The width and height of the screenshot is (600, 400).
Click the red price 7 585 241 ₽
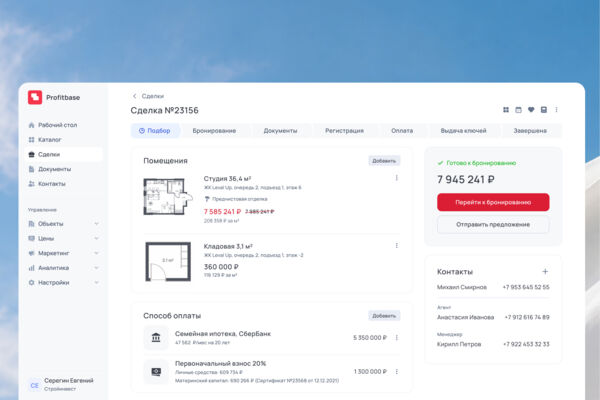[x=222, y=212]
